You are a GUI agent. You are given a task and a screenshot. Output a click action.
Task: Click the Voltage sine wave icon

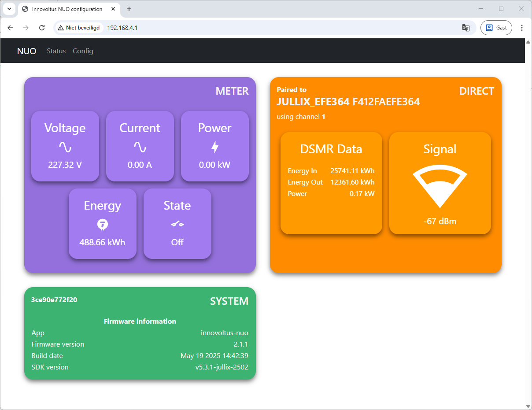(65, 147)
